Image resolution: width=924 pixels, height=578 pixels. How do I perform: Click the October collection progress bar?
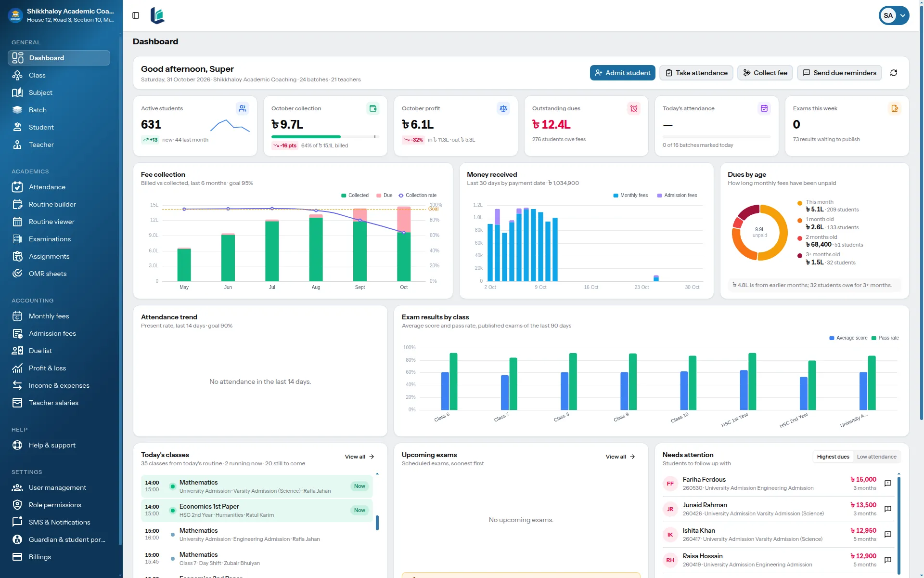[x=325, y=137]
